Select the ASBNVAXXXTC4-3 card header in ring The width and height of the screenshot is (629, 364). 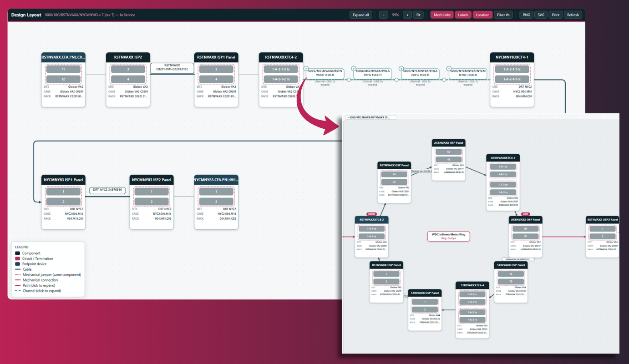click(503, 157)
